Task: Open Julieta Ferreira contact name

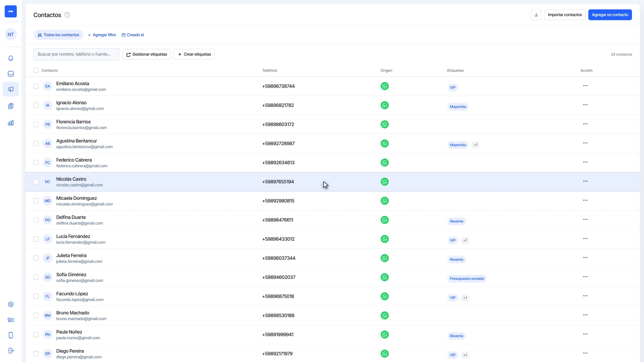Action: [x=71, y=255]
